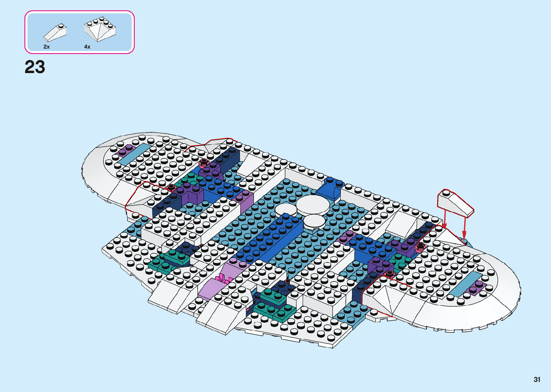The image size is (551, 392).
Task: Click the largest white round tile
Action: [x=312, y=205]
